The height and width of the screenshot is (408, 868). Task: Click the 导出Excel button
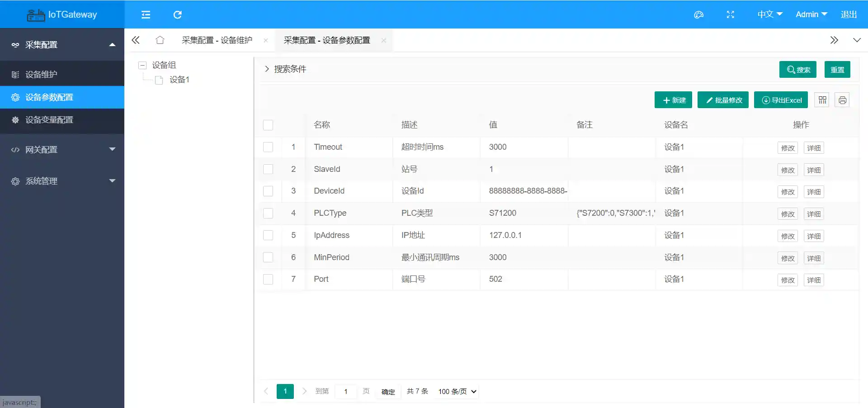pos(781,100)
